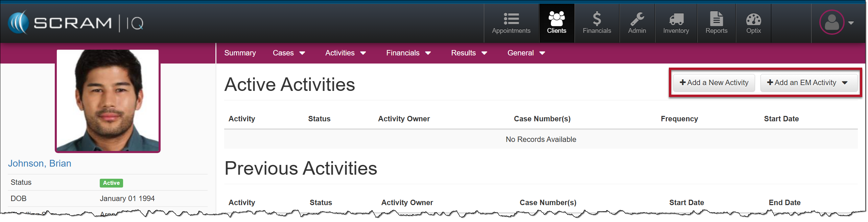
Task: Sort by Start Date in Active Activities
Action: tap(781, 119)
